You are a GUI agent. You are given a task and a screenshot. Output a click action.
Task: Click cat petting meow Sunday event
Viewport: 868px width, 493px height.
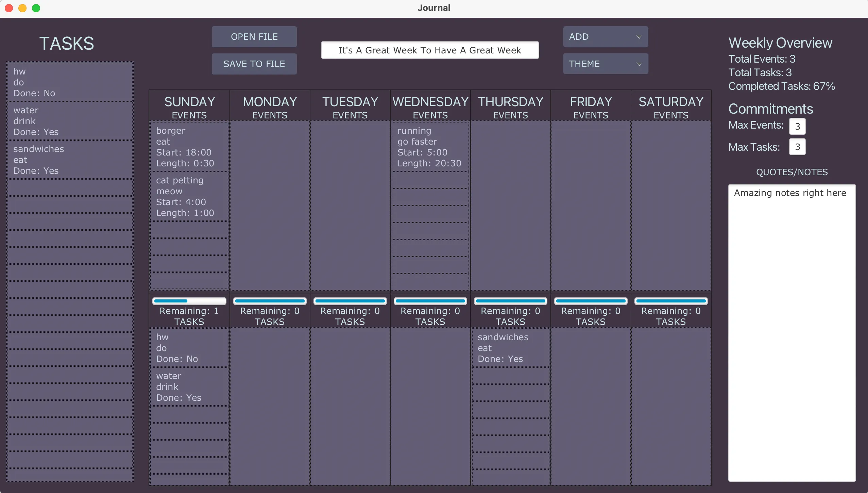(190, 196)
